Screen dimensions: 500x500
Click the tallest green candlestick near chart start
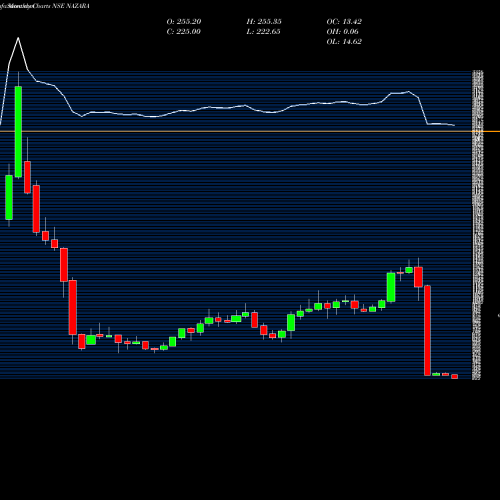(x=18, y=132)
